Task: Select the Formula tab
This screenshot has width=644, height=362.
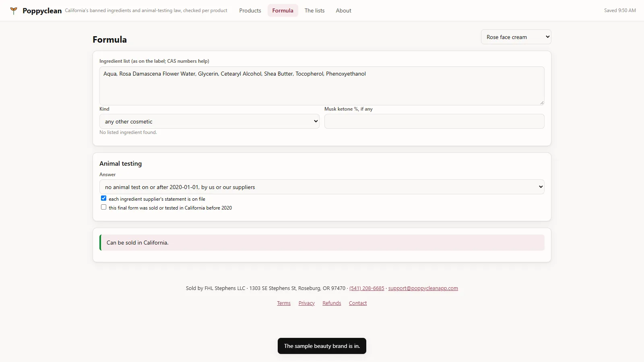Action: tap(283, 10)
